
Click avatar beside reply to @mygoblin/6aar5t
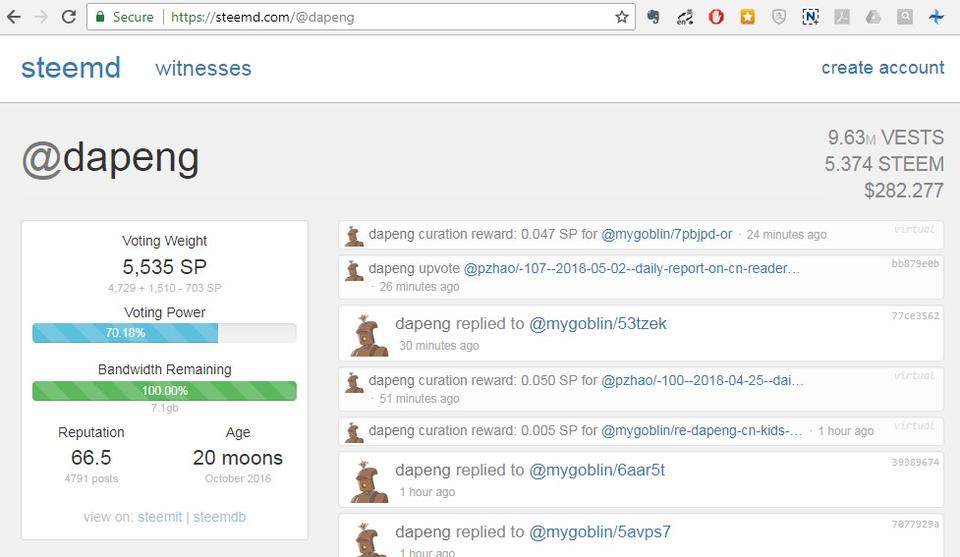pos(369,482)
